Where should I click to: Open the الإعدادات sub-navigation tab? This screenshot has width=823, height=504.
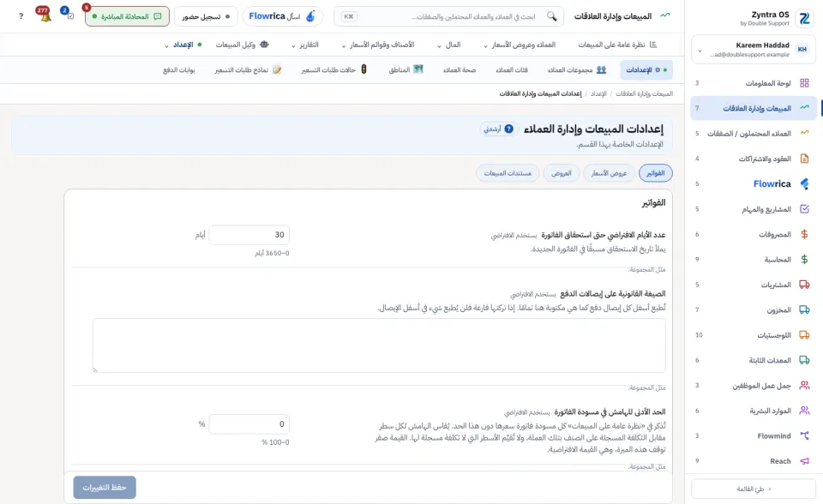tap(646, 69)
